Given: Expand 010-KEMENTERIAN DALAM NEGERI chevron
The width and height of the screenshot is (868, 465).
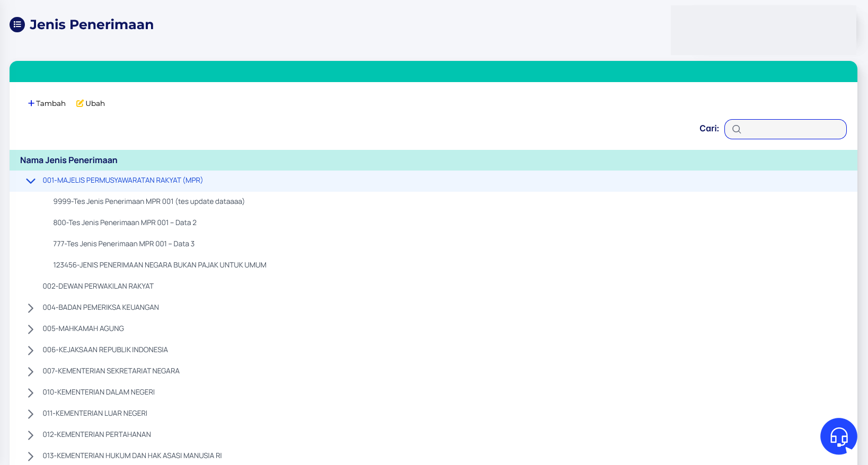Looking at the screenshot, I should [x=31, y=392].
